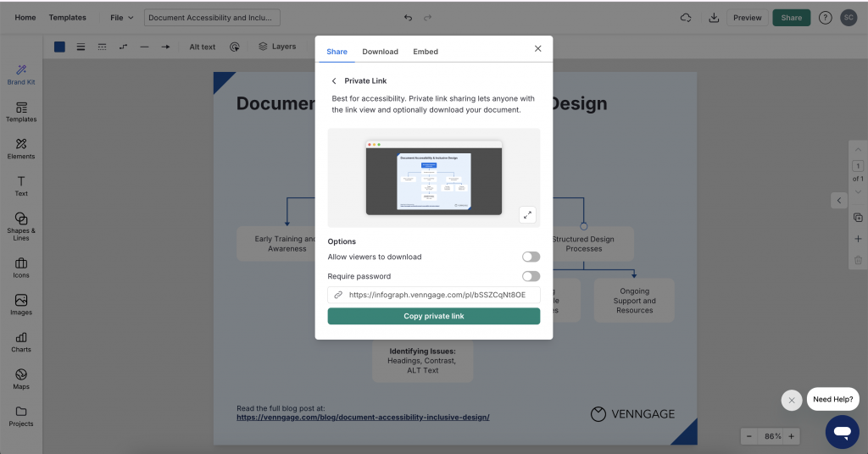This screenshot has height=454, width=868.
Task: Zoom in with plus button
Action: coord(792,436)
